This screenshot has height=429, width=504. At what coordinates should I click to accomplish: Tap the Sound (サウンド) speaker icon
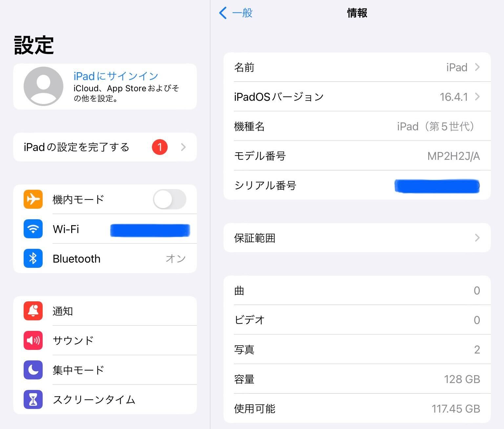point(33,340)
